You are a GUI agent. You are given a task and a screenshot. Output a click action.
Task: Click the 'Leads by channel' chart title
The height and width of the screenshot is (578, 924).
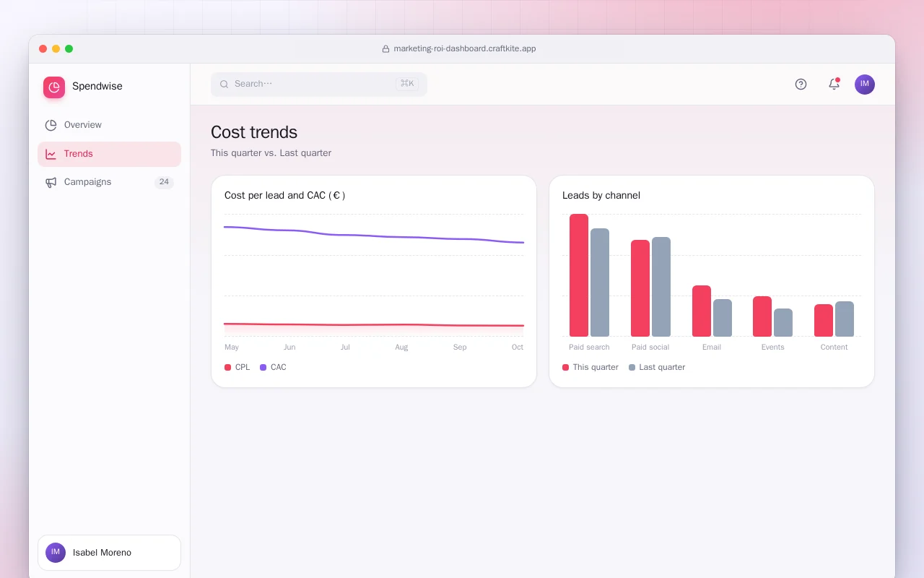(x=601, y=195)
